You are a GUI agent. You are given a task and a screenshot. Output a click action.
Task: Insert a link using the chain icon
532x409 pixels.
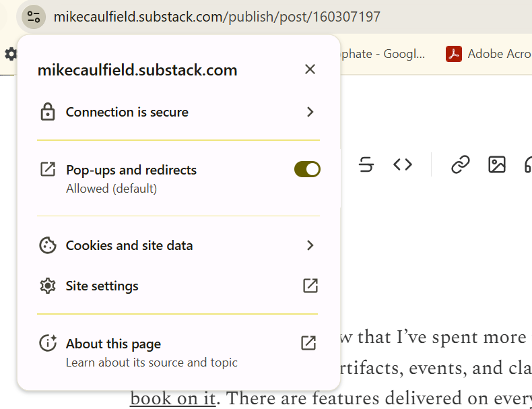pos(461,164)
